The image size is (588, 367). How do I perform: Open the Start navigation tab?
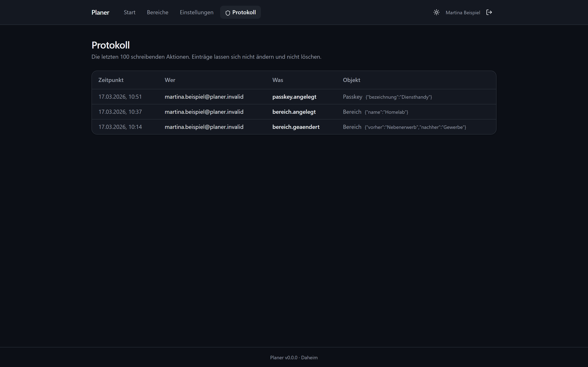pyautogui.click(x=129, y=12)
